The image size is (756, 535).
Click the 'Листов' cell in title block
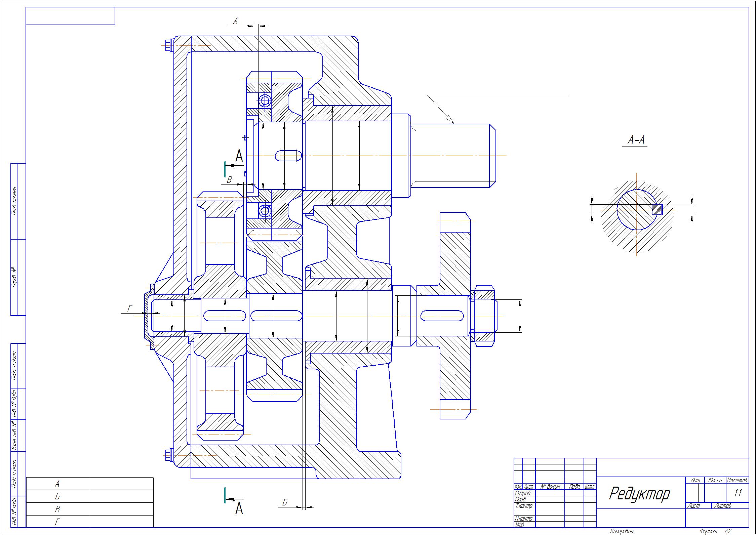click(723, 505)
